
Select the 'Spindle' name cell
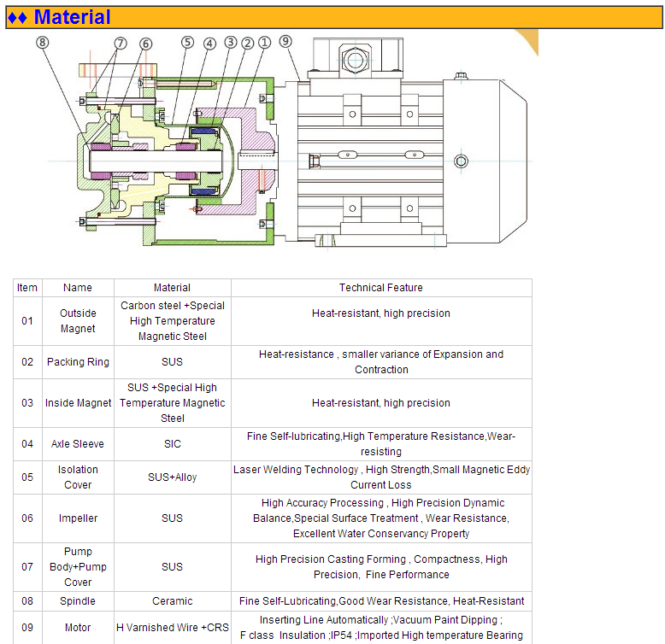[x=78, y=601]
